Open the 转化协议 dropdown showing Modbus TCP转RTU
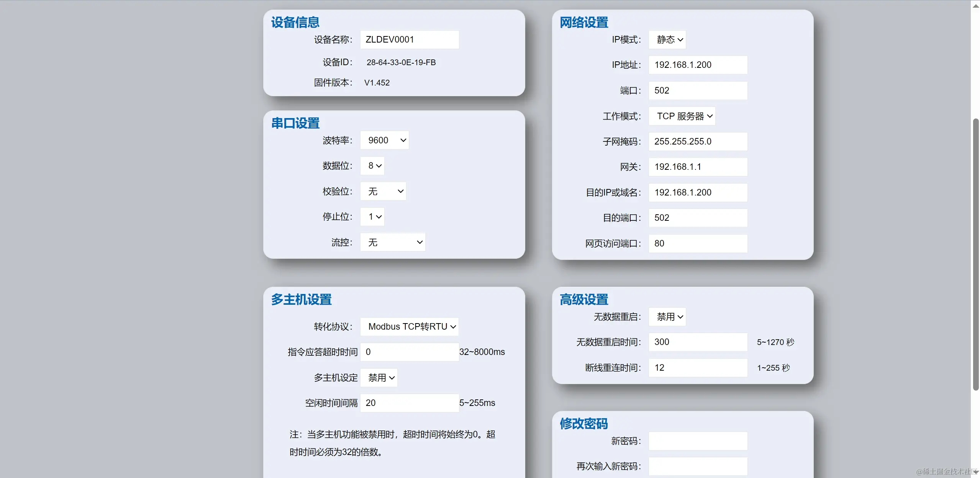This screenshot has height=478, width=980. tap(409, 326)
